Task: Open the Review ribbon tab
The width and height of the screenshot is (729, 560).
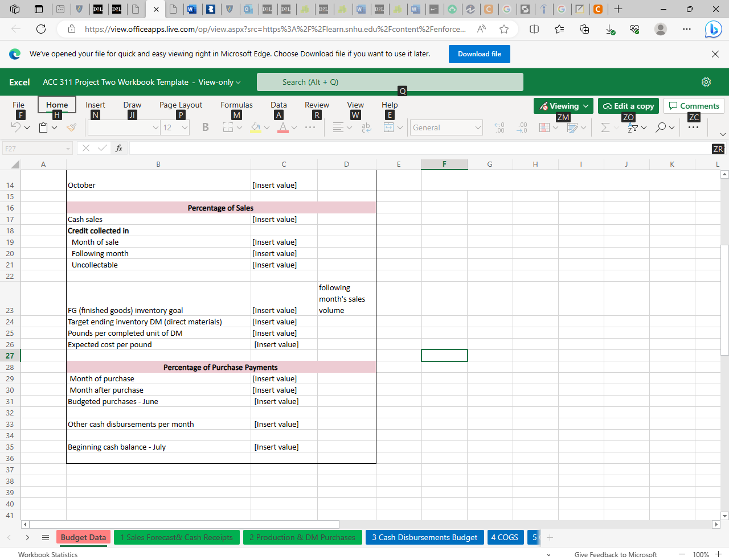Action: [x=317, y=105]
